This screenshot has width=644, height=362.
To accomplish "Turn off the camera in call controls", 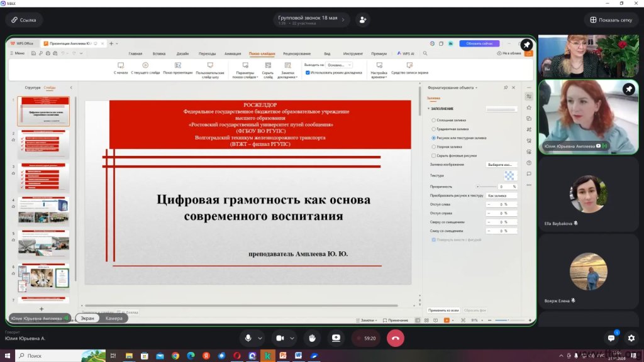I will [x=280, y=338].
